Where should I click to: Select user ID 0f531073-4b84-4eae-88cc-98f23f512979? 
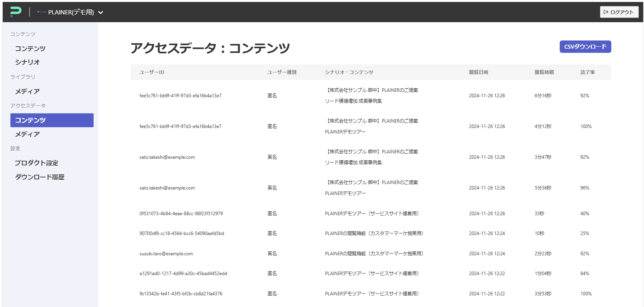coord(181,214)
